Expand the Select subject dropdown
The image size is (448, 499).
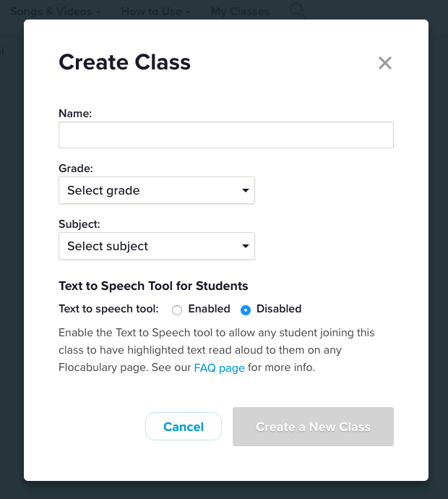pyautogui.click(x=156, y=247)
